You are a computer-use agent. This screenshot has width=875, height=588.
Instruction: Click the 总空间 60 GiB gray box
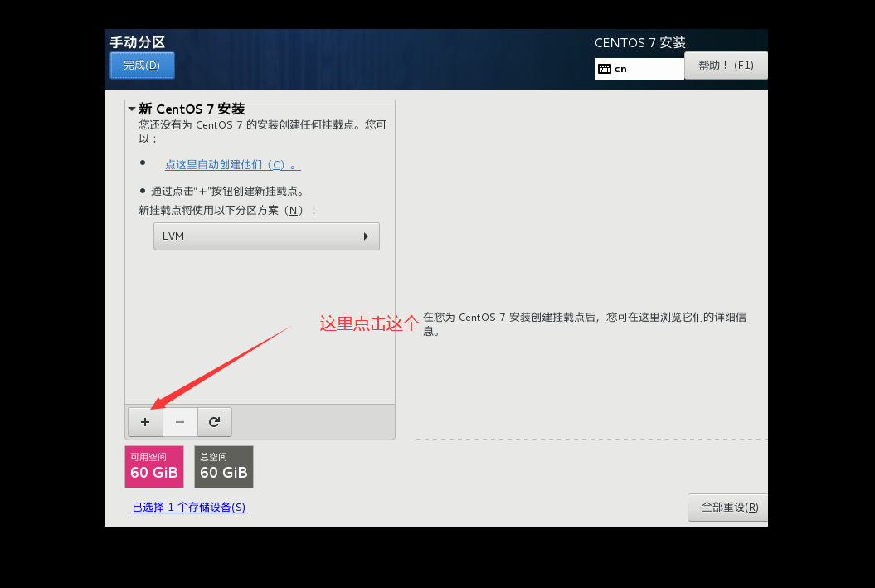(x=224, y=467)
